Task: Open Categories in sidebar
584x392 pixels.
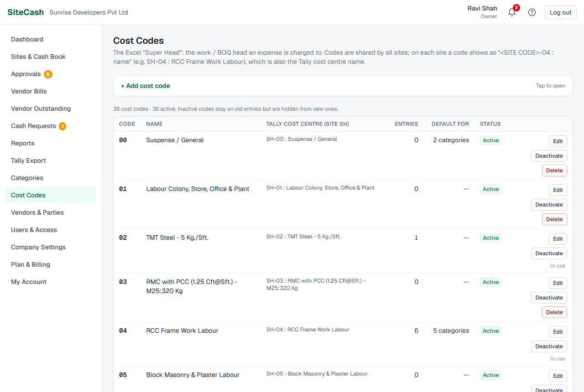Action: pyautogui.click(x=51, y=178)
